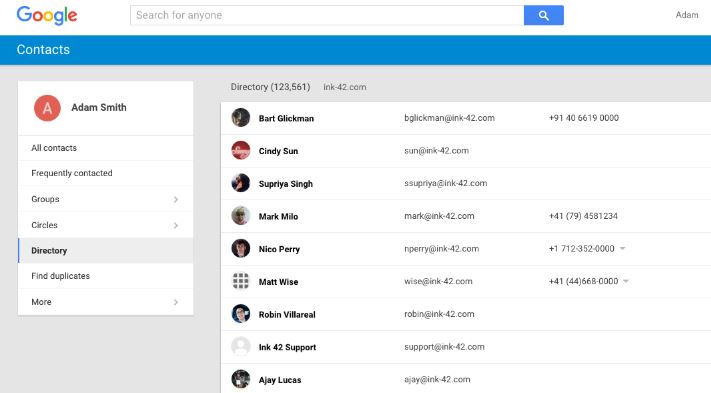Viewport: 711px width, 393px height.
Task: Click Ink 42 Support's placeholder avatar
Action: coord(241,346)
